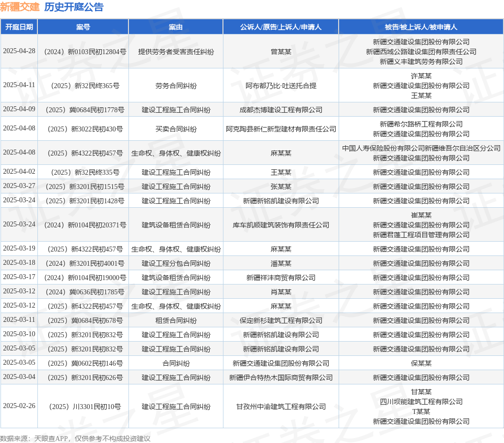Click case number (2025)新3201民初1515号
The width and height of the screenshot is (504, 443).
pos(85,187)
